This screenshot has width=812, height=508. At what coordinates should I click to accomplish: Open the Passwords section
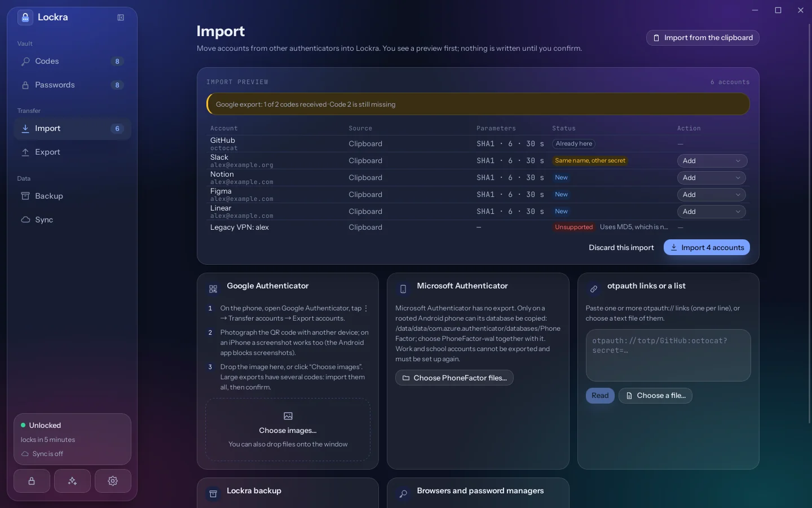(72, 85)
